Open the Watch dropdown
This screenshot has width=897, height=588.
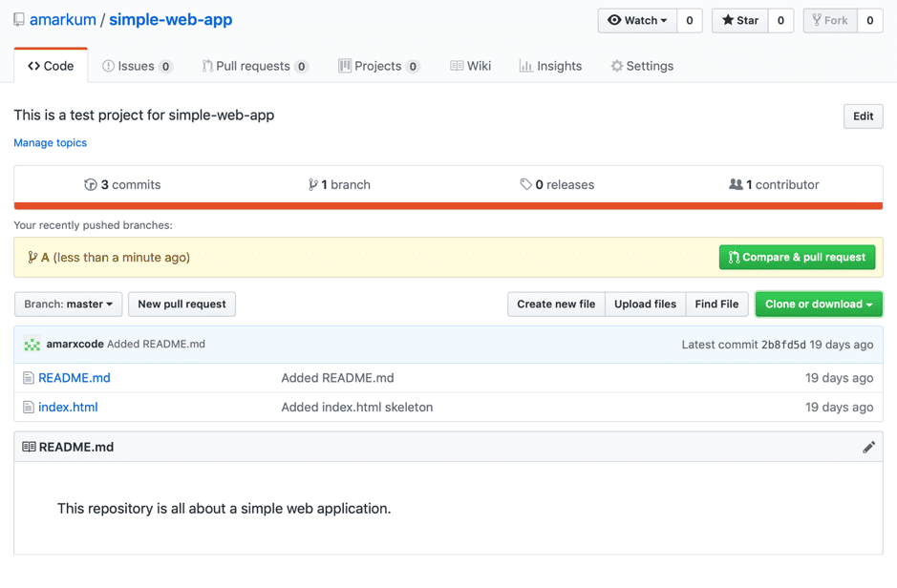[637, 20]
